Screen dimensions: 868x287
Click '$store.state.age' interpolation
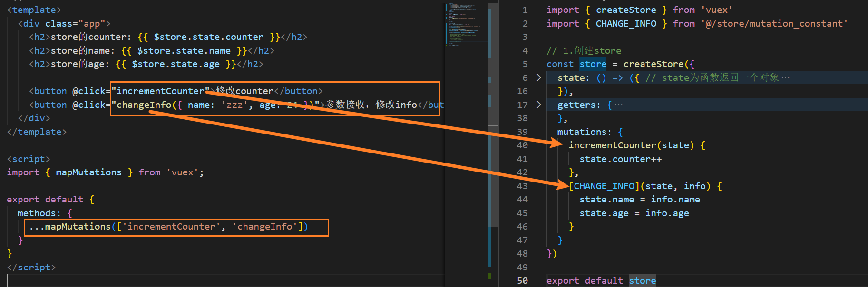click(176, 64)
